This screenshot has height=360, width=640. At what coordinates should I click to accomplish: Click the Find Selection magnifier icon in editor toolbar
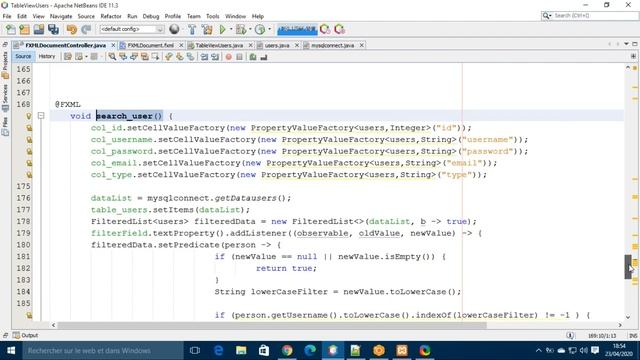click(x=112, y=57)
